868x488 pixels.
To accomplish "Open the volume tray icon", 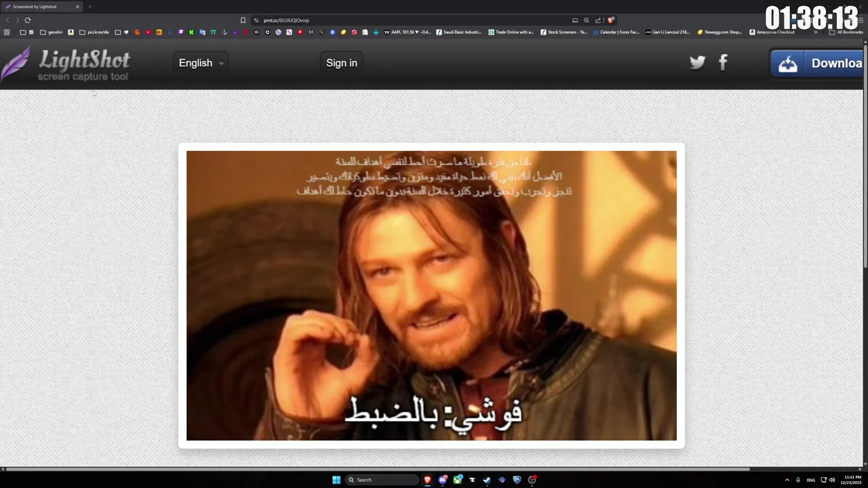I will [x=832, y=480].
